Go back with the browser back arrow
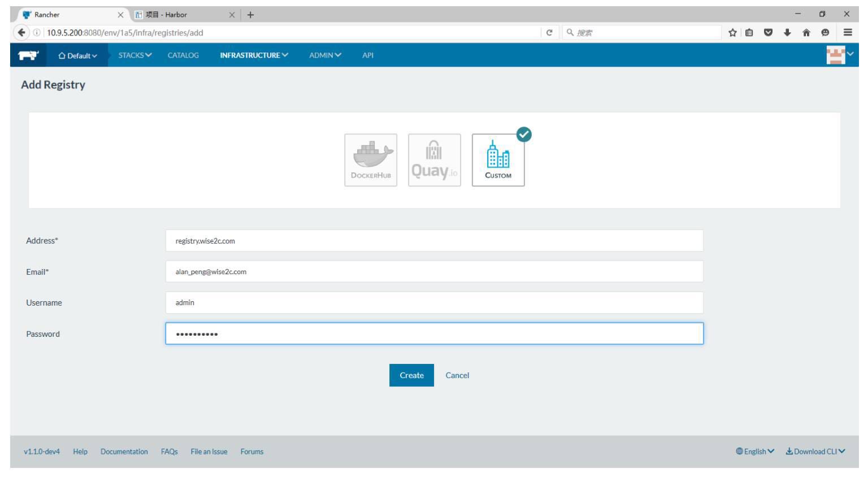 21,32
